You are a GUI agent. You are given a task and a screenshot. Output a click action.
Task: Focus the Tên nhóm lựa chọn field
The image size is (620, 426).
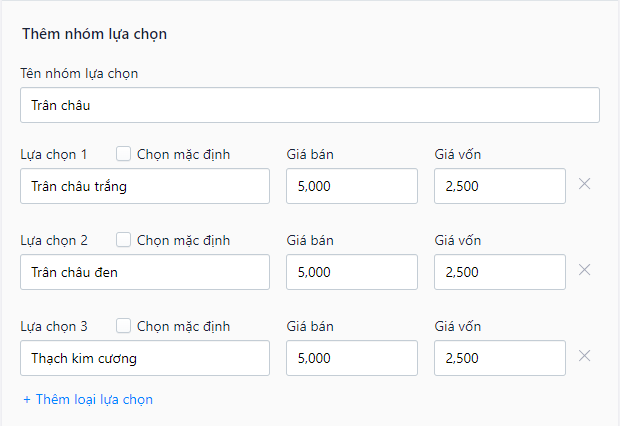[309, 105]
